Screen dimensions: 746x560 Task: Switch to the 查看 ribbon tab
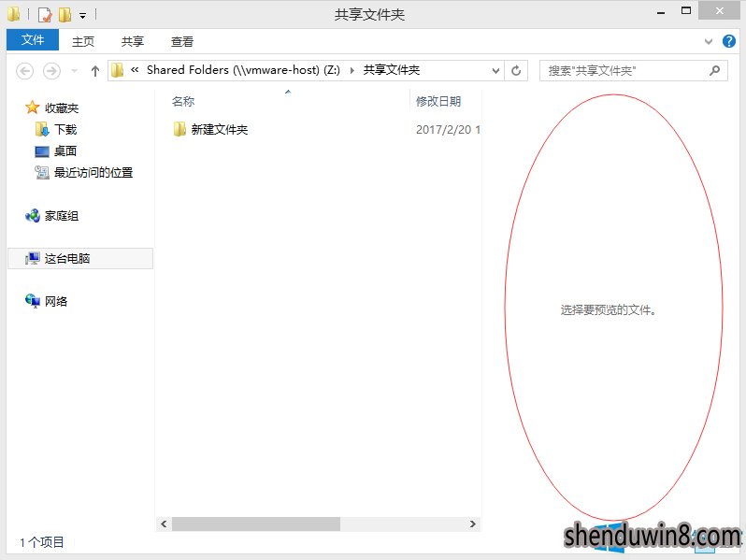[x=181, y=42]
